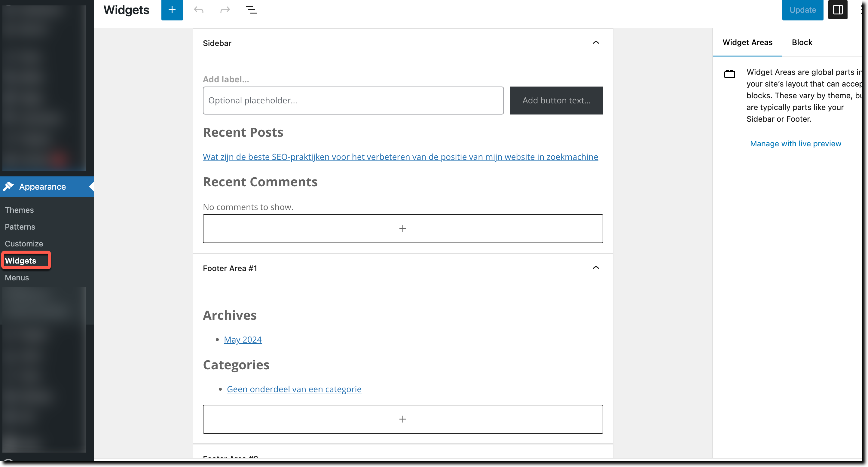This screenshot has height=467, width=868.
Task: Toggle the settings sidebar panel icon
Action: [x=838, y=10]
